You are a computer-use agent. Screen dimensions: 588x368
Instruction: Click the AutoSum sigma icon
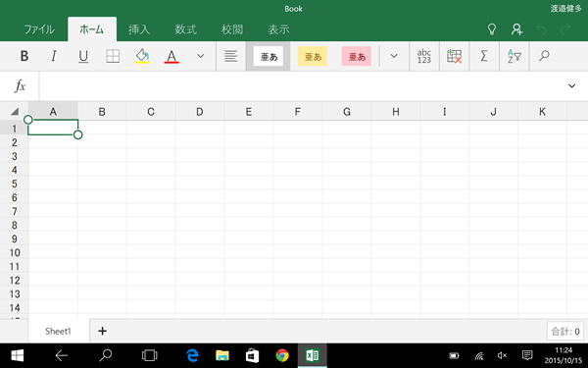point(484,56)
